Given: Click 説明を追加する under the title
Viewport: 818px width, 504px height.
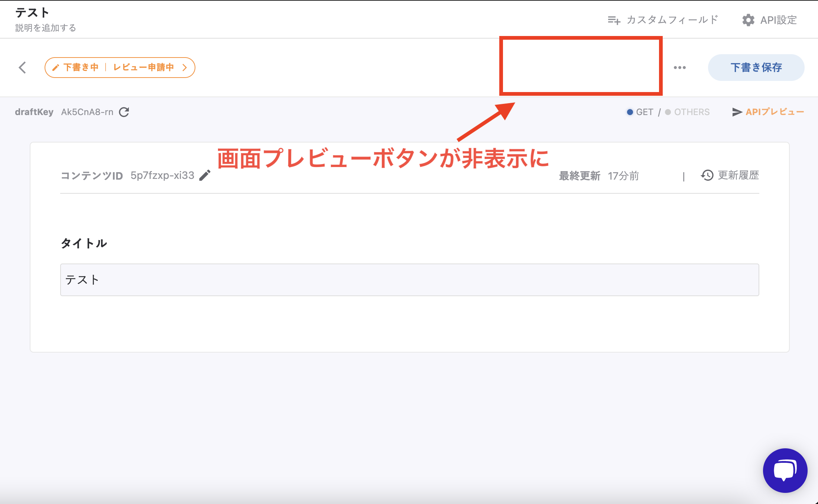Looking at the screenshot, I should pos(46,28).
